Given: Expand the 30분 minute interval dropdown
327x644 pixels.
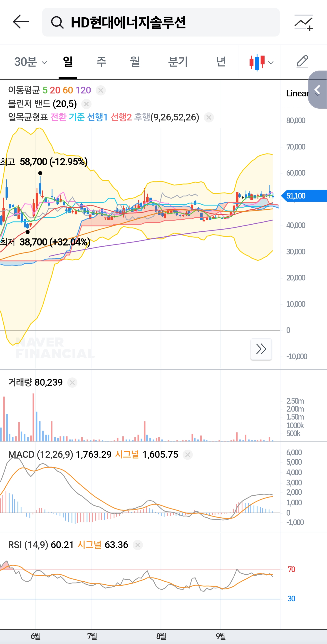Looking at the screenshot, I should tap(30, 62).
